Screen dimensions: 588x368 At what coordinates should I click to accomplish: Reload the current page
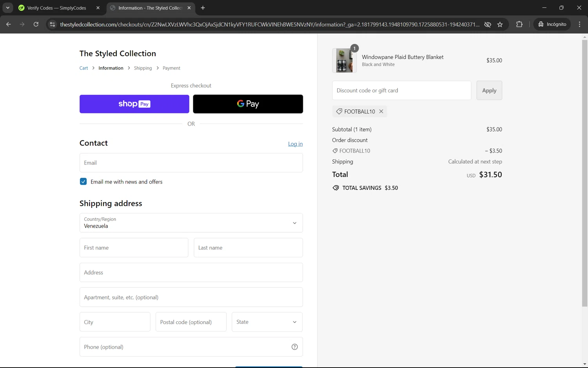pos(36,24)
